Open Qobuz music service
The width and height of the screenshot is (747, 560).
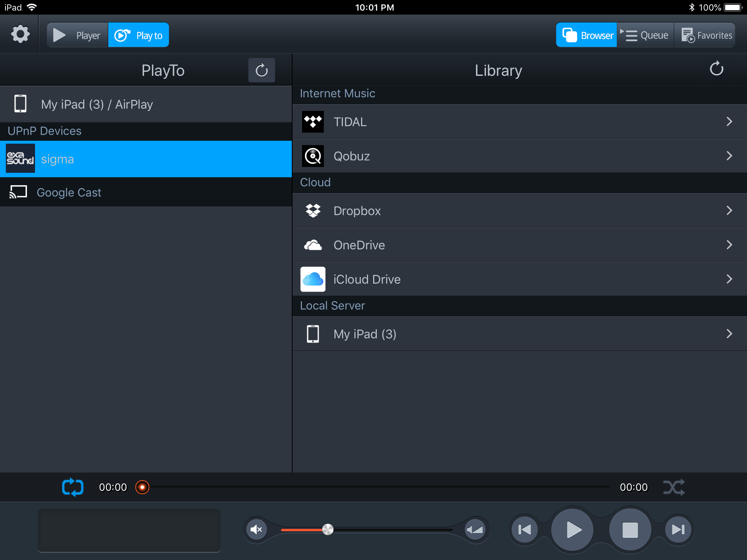tap(519, 156)
